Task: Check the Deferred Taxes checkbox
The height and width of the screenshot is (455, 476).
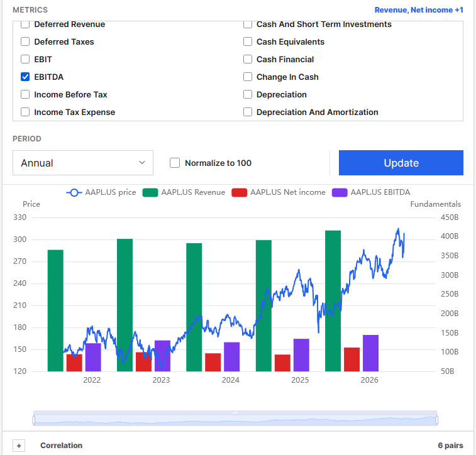Action: (x=25, y=41)
